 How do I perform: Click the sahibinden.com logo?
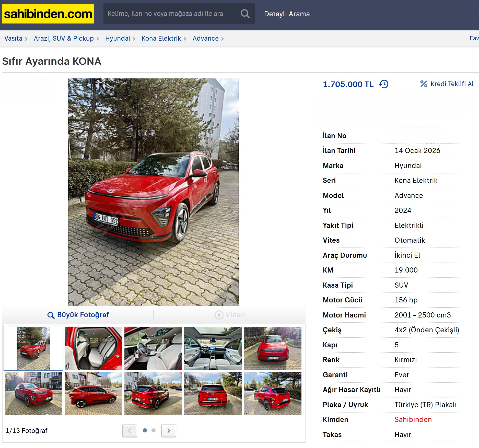pyautogui.click(x=48, y=14)
